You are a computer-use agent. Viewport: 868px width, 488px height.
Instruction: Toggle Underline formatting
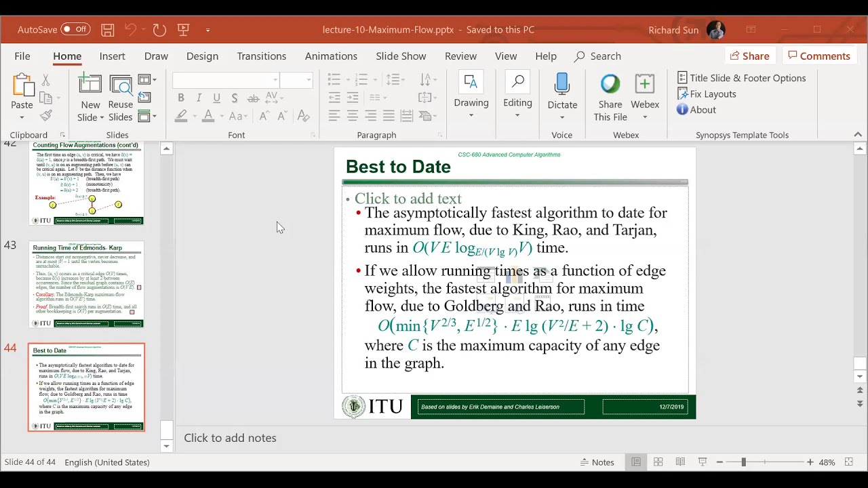tap(216, 98)
